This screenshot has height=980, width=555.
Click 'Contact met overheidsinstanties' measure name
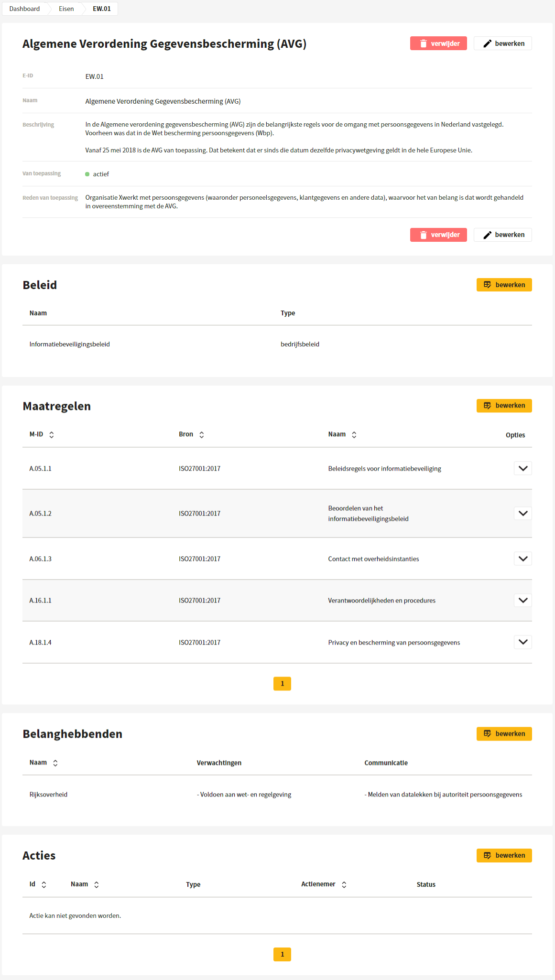pyautogui.click(x=373, y=559)
